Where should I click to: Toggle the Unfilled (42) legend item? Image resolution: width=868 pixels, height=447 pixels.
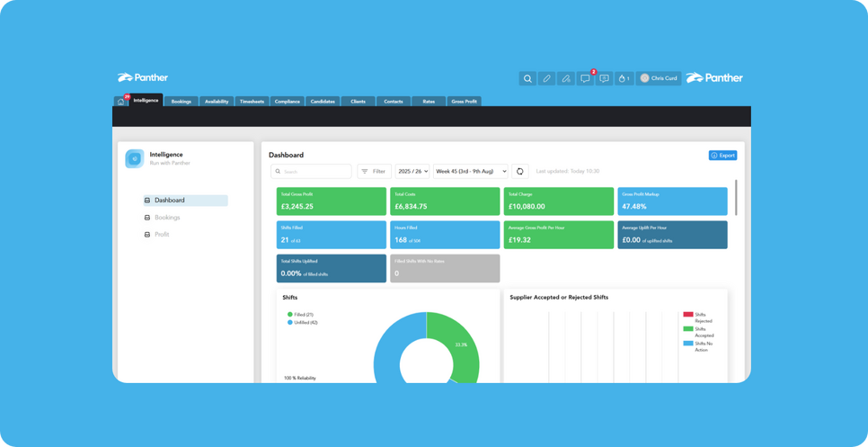[302, 322]
